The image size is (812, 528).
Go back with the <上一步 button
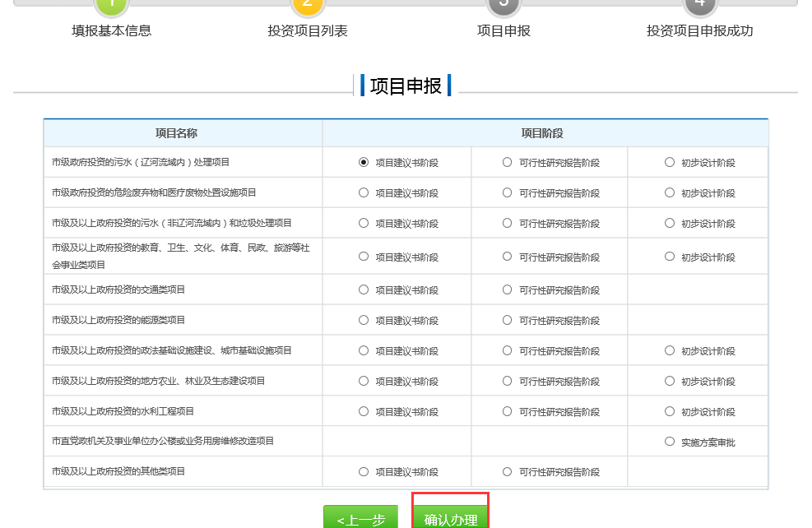360,519
